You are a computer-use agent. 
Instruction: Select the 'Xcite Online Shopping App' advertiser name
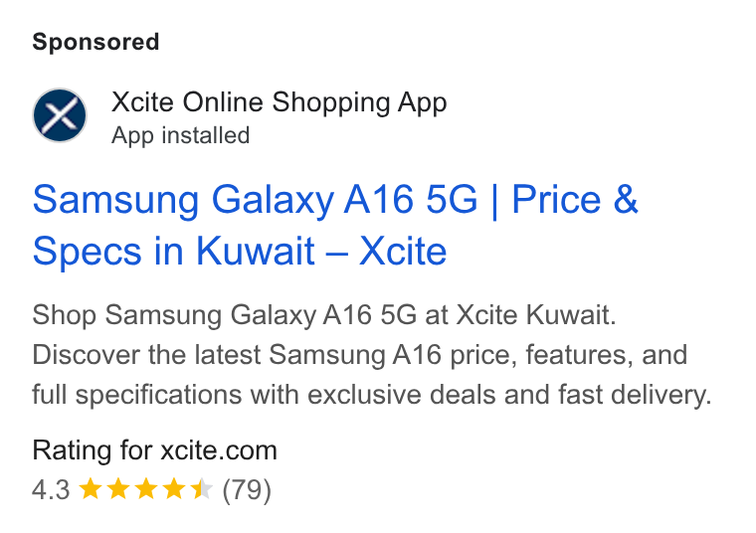coord(280,102)
